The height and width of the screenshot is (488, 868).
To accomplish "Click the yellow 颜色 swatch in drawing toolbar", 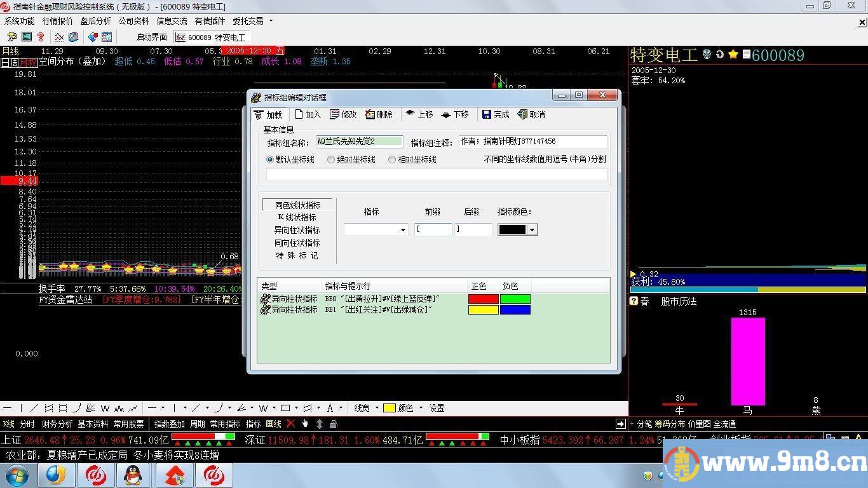I will click(390, 408).
